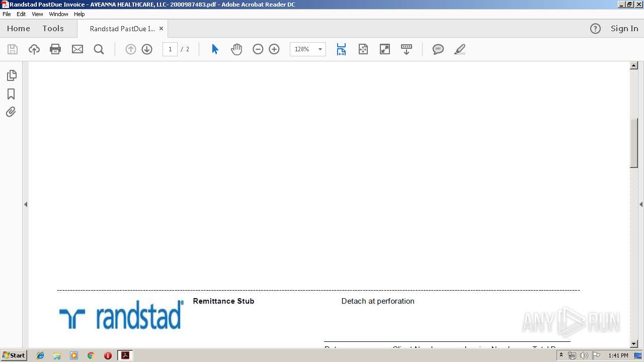Zoom in with plus button
Image resolution: width=644 pixels, height=362 pixels.
[x=274, y=49]
